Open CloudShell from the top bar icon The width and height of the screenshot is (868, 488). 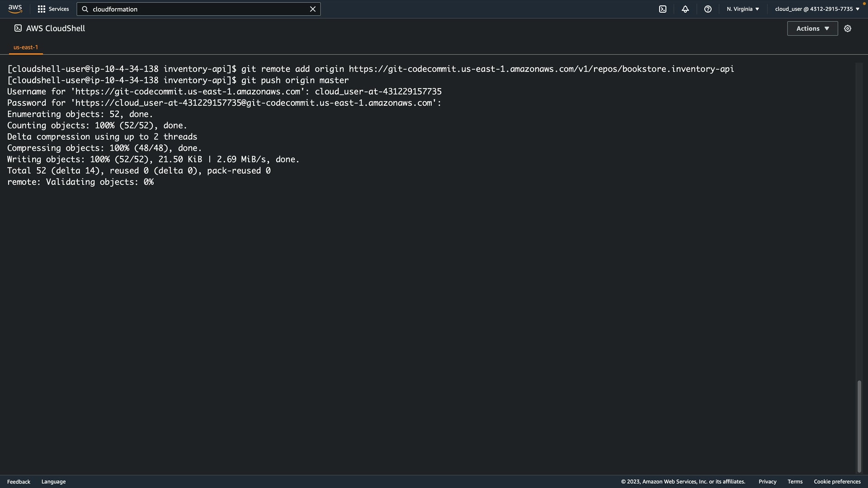pos(662,9)
